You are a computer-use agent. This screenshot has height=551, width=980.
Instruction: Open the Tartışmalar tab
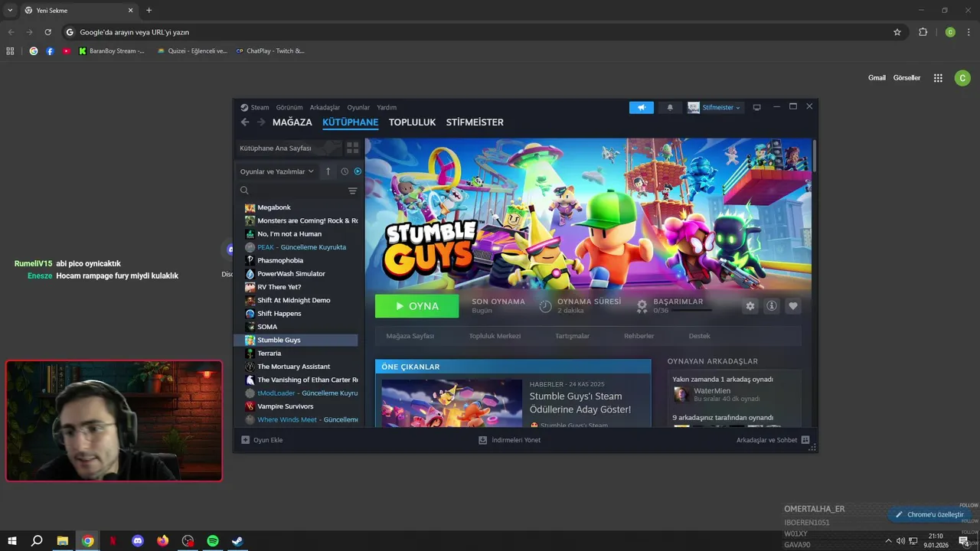tap(572, 336)
